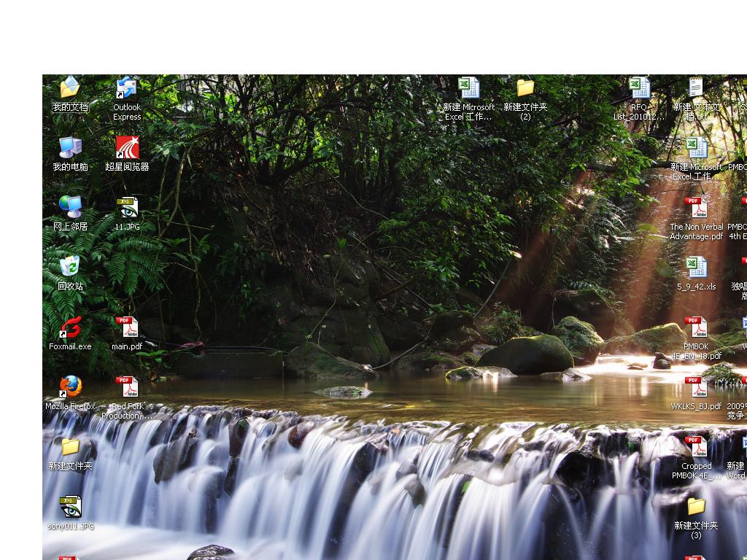Click the Foxmail.exe shortcut
The width and height of the screenshot is (747, 560).
tap(70, 327)
